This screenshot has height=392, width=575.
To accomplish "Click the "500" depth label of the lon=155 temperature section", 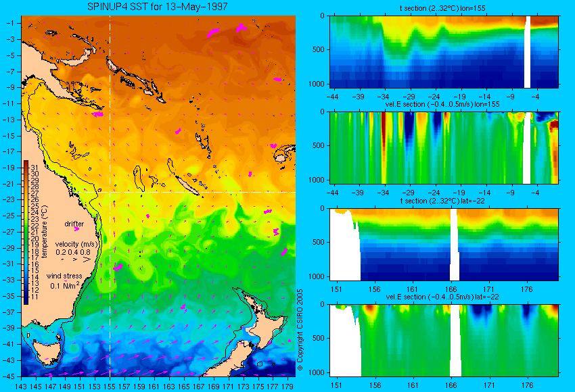I will point(319,49).
